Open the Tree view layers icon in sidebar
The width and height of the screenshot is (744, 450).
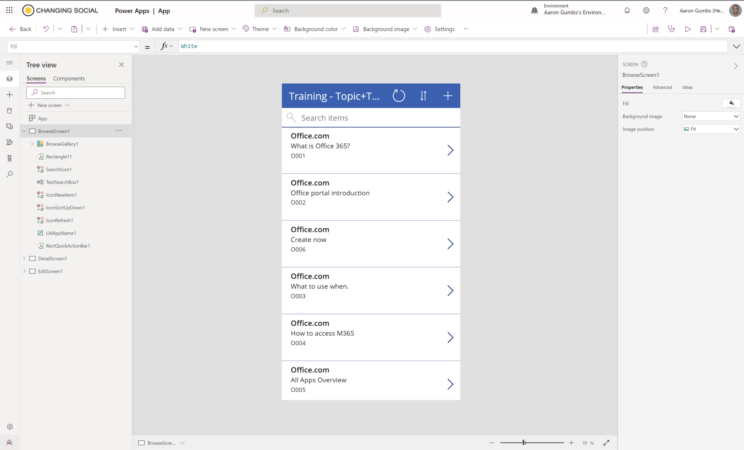(x=9, y=79)
